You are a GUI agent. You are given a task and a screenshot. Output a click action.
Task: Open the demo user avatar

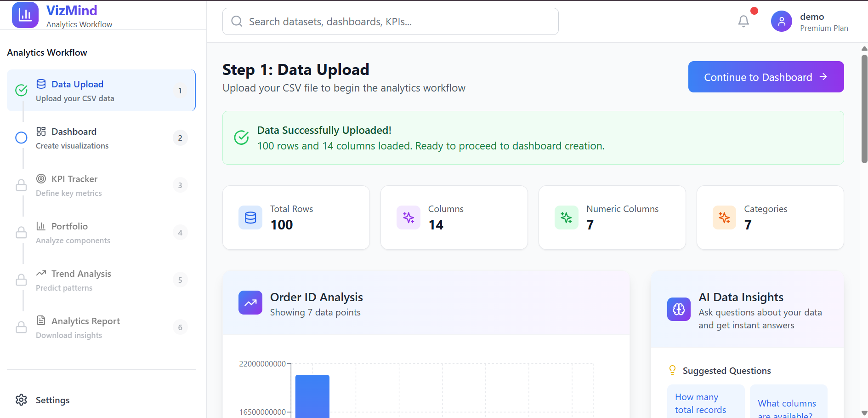pos(782,21)
